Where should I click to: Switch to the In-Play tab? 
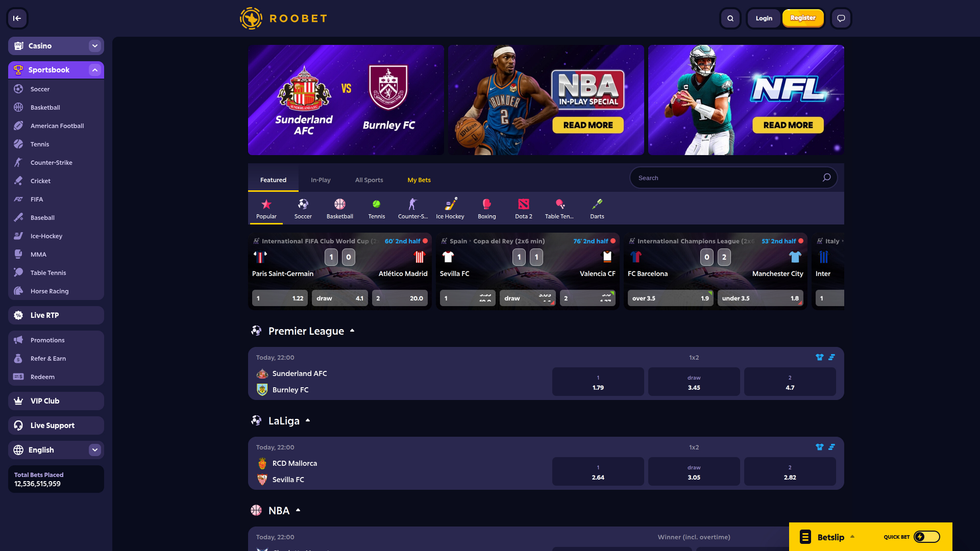[321, 180]
